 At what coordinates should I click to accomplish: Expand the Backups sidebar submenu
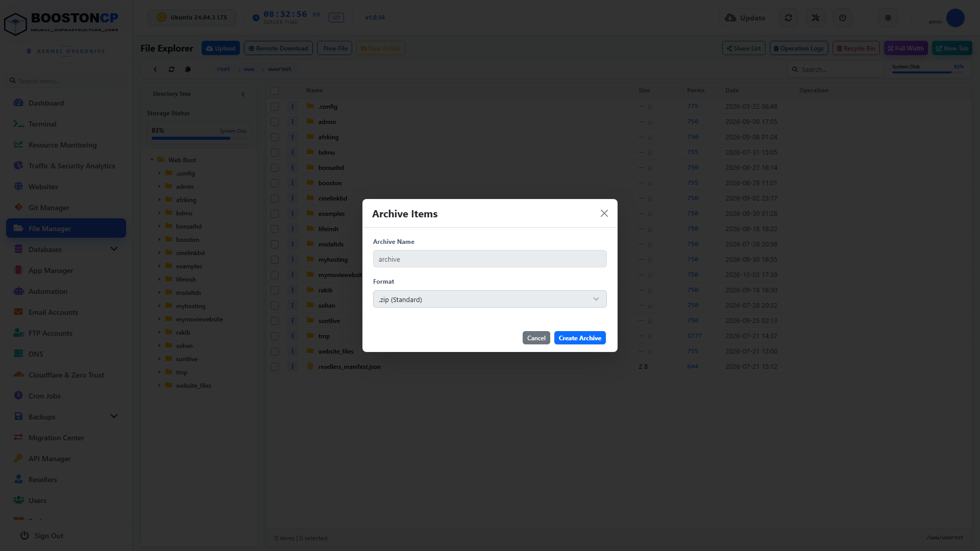114,416
